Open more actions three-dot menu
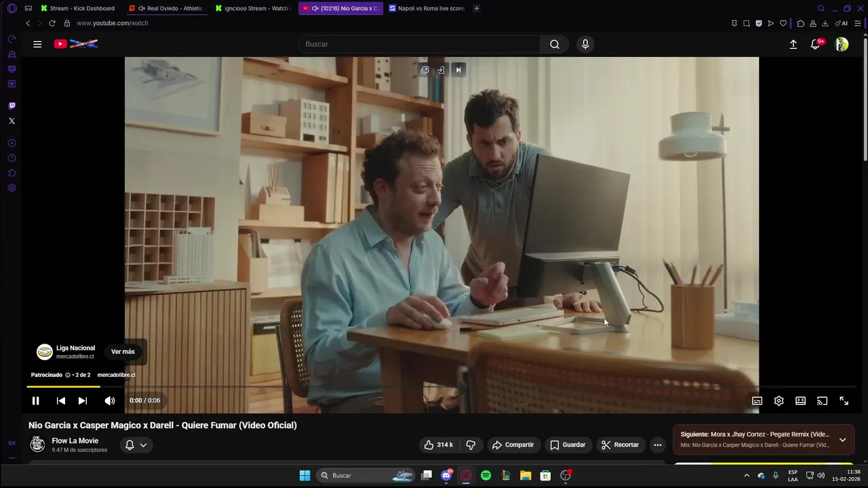The width and height of the screenshot is (868, 488). point(657,445)
